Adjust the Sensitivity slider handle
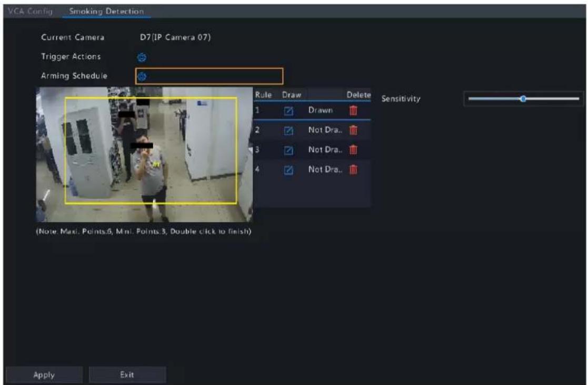588x385 pixels. pos(523,98)
